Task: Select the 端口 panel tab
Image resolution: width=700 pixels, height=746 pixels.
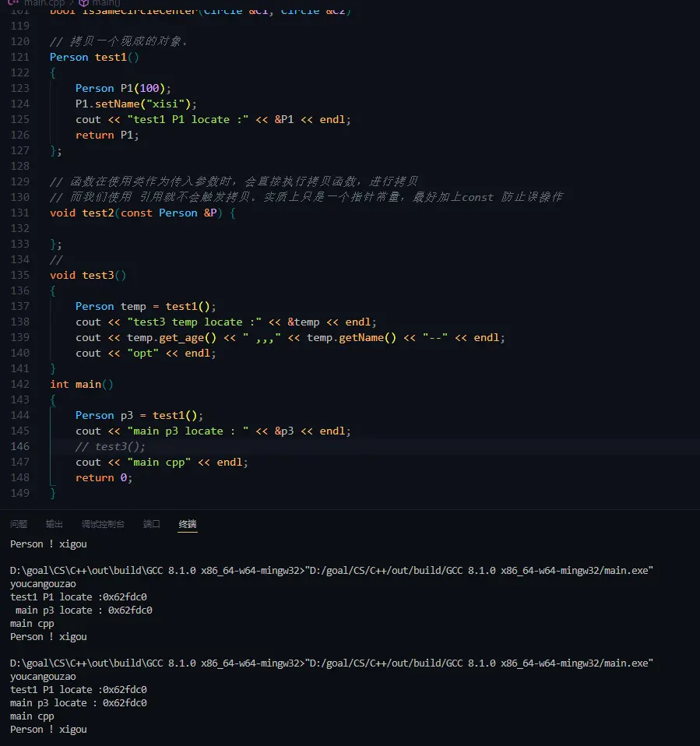Action: tap(152, 524)
